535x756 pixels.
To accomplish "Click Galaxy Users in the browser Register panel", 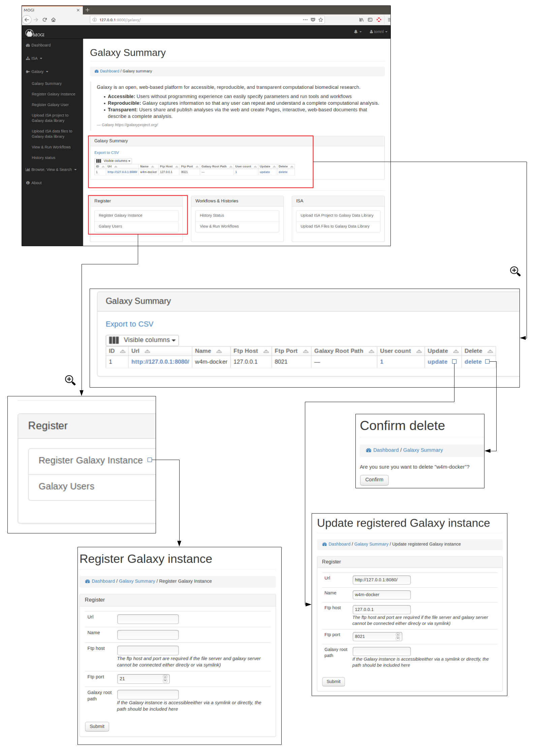I will (136, 226).
